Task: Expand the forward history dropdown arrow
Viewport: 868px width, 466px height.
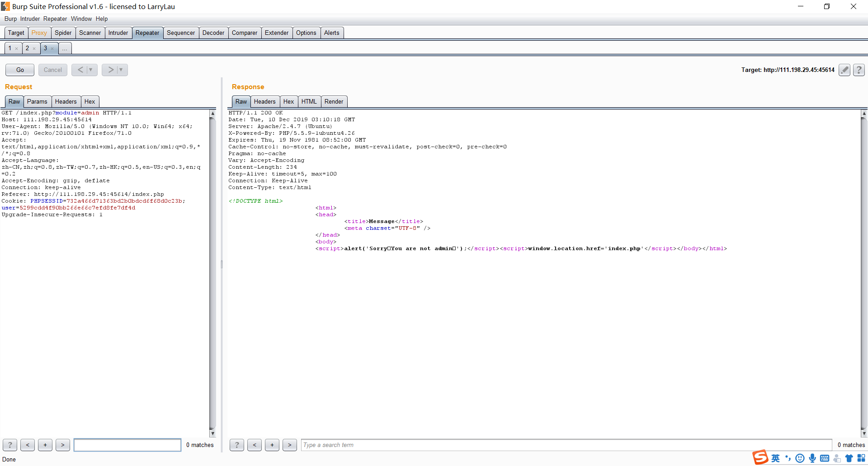Action: pos(121,70)
